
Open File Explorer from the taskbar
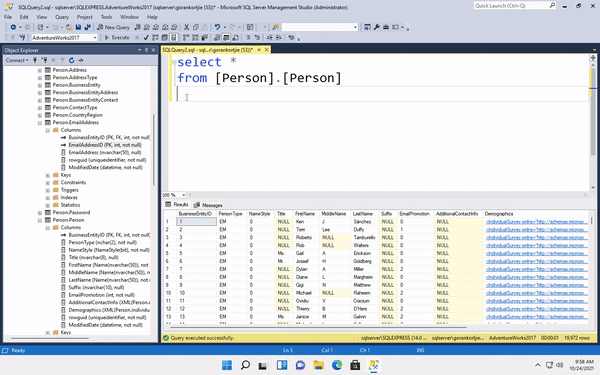[318, 365]
